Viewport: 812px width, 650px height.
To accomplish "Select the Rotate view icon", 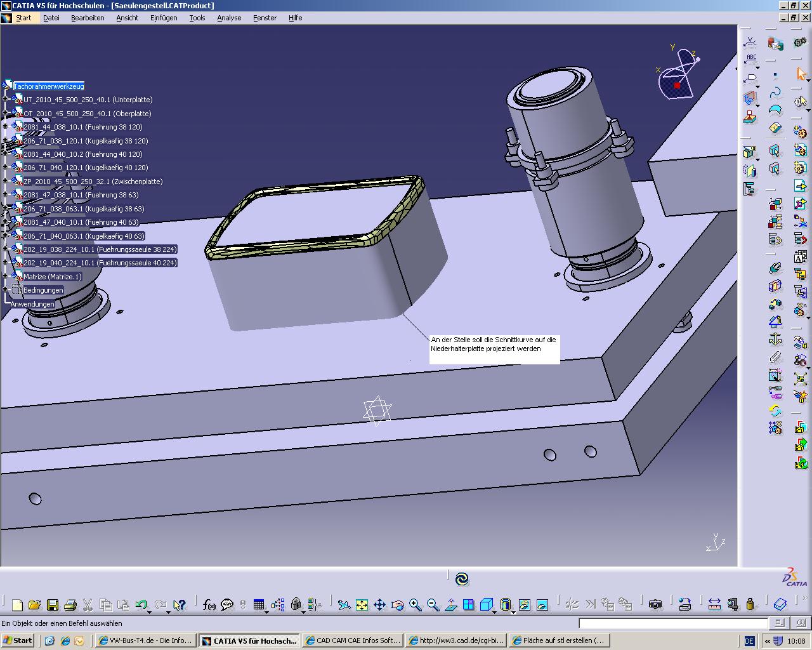I will click(x=397, y=605).
